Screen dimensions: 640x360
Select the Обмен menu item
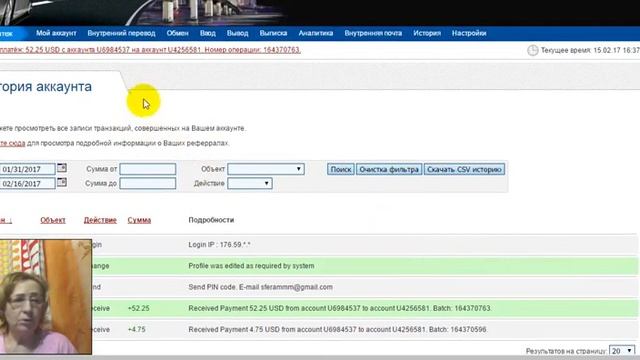pyautogui.click(x=178, y=33)
